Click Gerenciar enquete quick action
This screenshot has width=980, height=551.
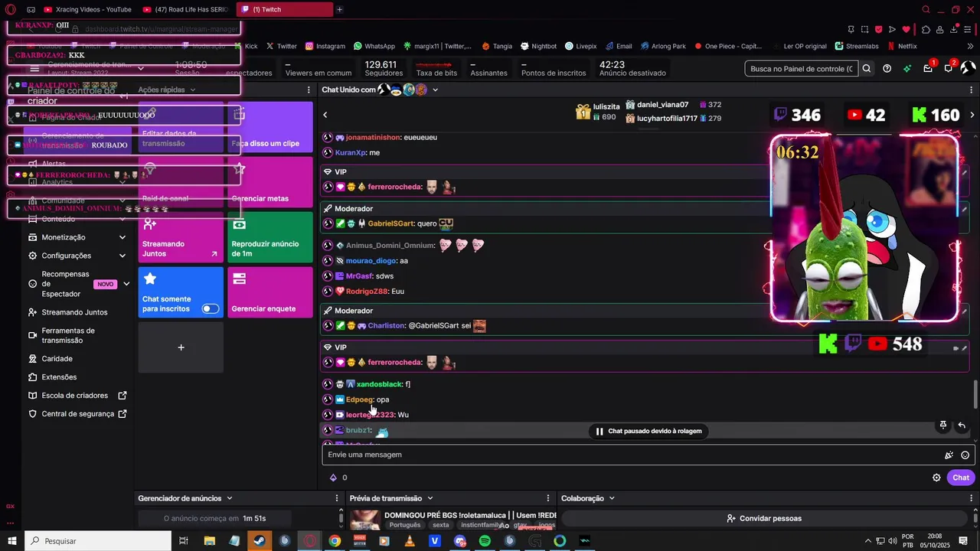click(270, 292)
